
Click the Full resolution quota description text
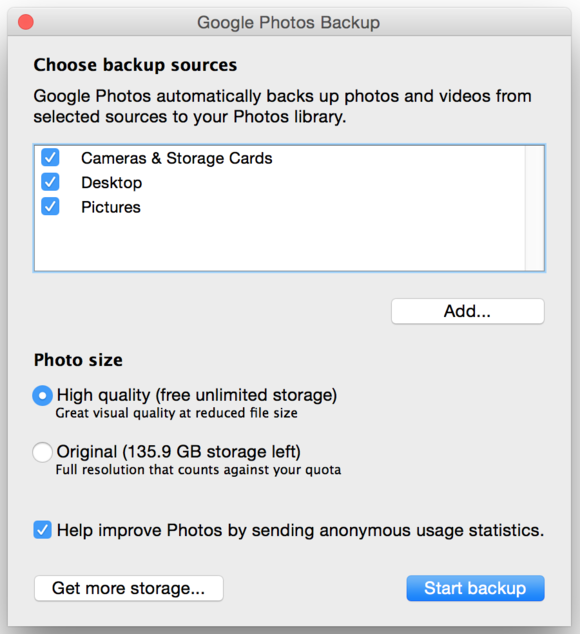click(x=198, y=470)
